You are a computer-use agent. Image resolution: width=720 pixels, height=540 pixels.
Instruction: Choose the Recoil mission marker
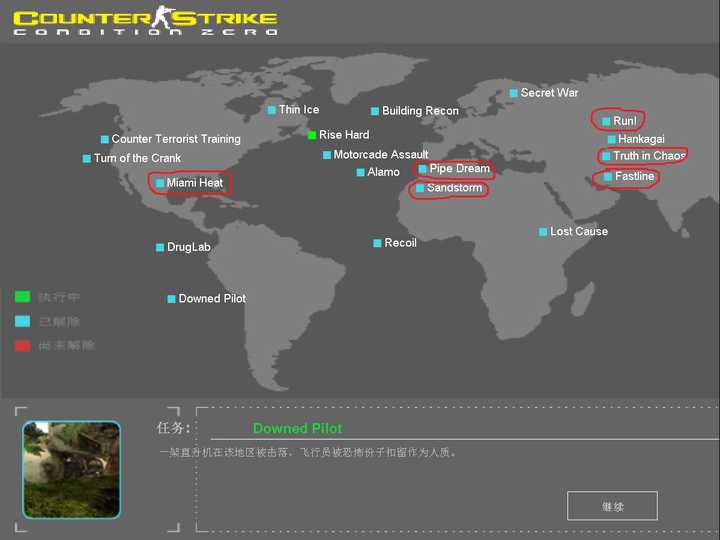click(377, 243)
